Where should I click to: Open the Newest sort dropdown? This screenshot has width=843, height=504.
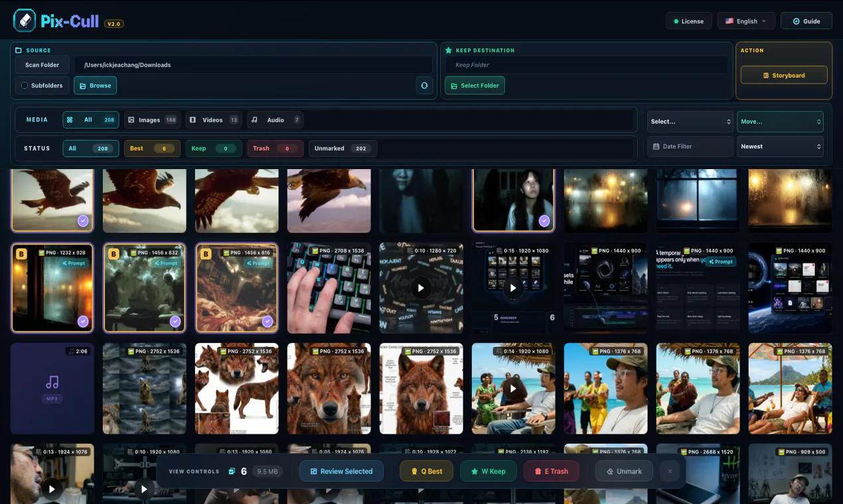[780, 147]
